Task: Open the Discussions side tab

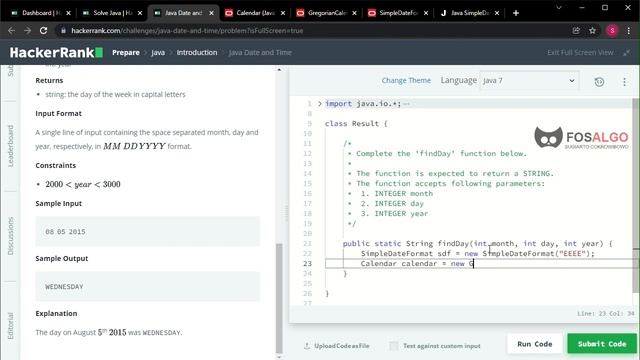Action: point(11,236)
